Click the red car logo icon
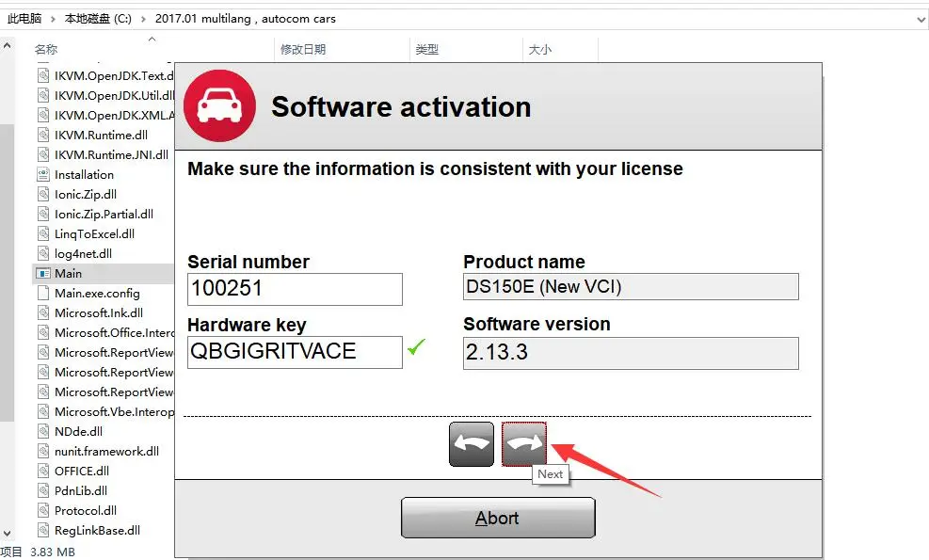This screenshot has width=929, height=560. (219, 106)
